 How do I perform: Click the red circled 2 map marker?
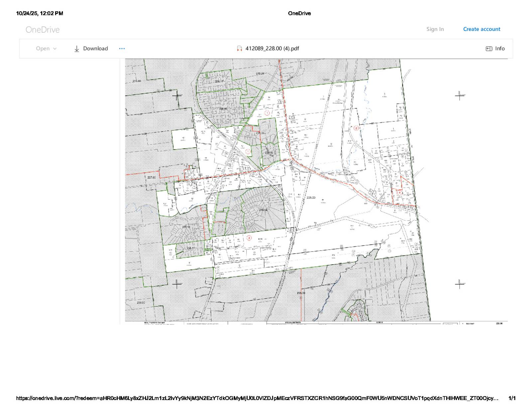click(356, 128)
